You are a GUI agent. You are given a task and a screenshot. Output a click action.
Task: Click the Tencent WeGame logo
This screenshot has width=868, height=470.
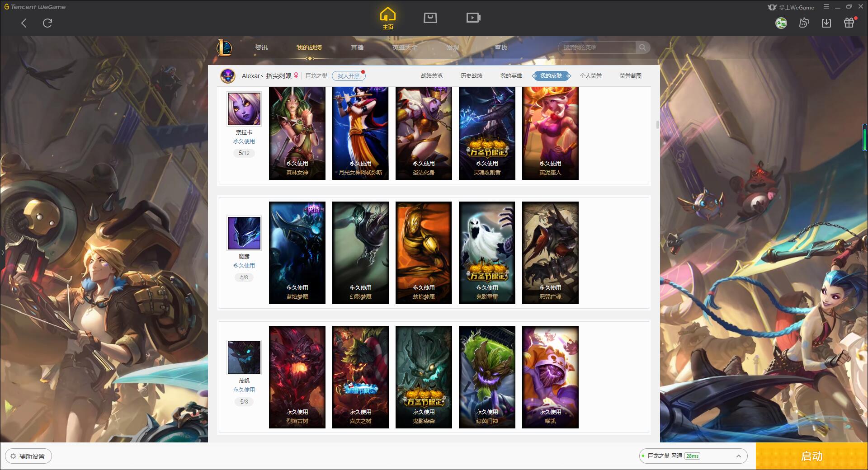(x=35, y=7)
